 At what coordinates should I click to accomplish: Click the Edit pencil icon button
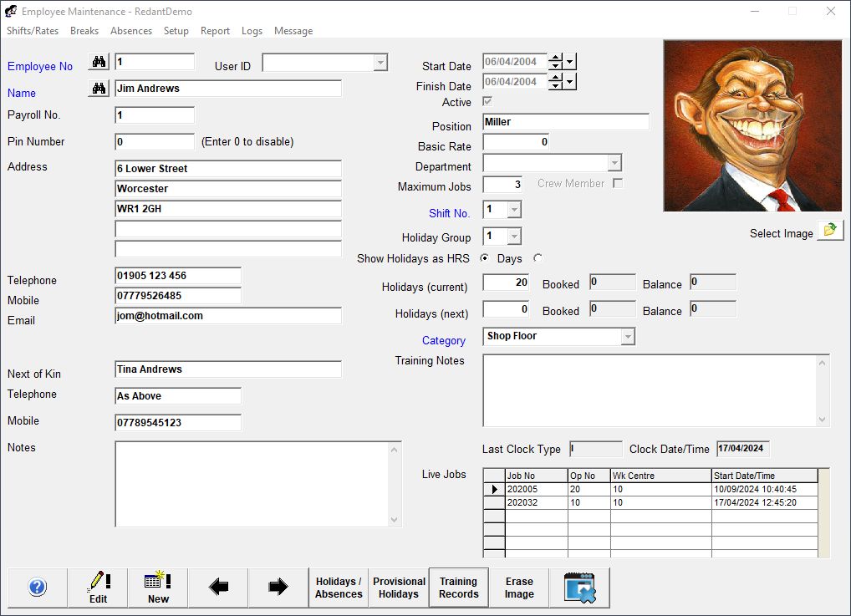[x=98, y=588]
